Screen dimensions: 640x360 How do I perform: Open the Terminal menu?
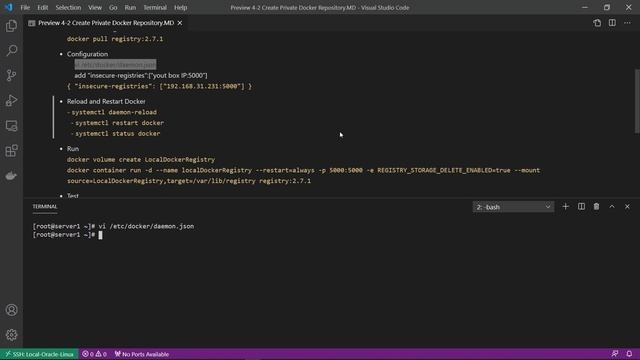pyautogui.click(x=155, y=7)
